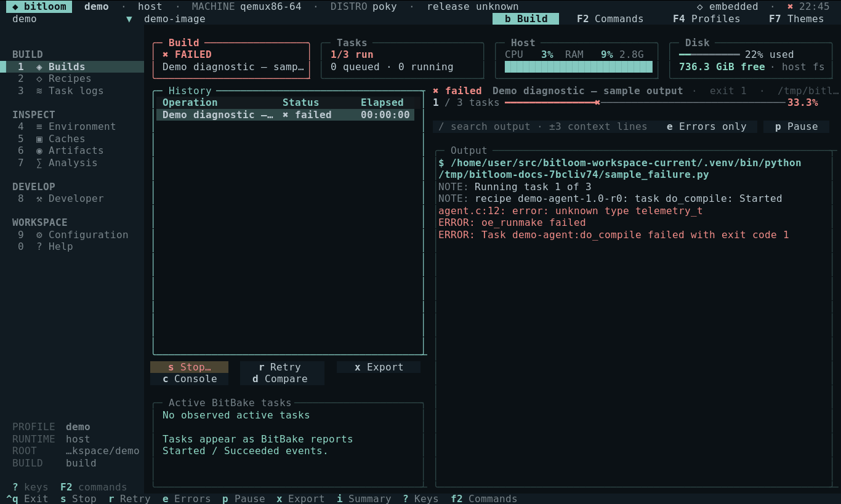Image resolution: width=841 pixels, height=504 pixels.
Task: Open Configuration in the sidebar
Action: click(72, 234)
